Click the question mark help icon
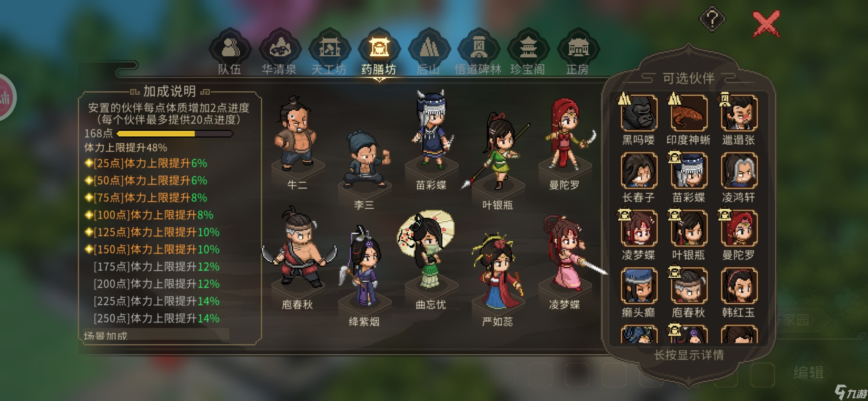The image size is (868, 401). click(x=712, y=19)
